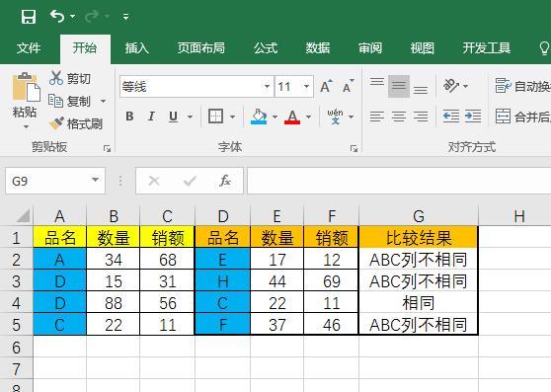Switch to the 审阅 ribbon tab
Image resolution: width=551 pixels, height=392 pixels.
370,48
